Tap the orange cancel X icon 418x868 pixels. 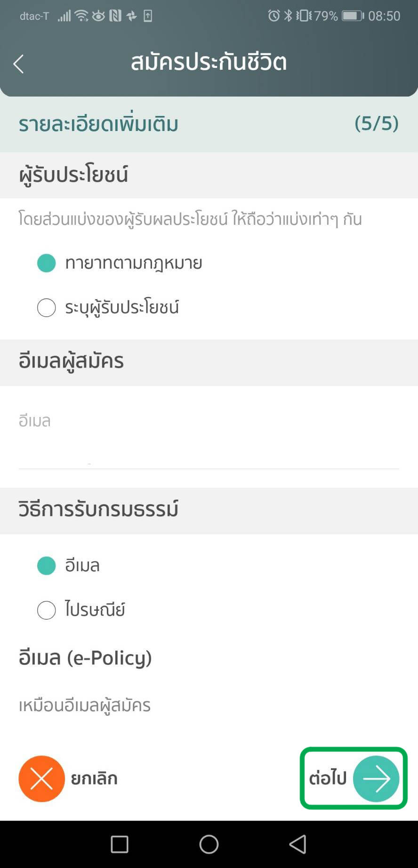[x=41, y=778]
